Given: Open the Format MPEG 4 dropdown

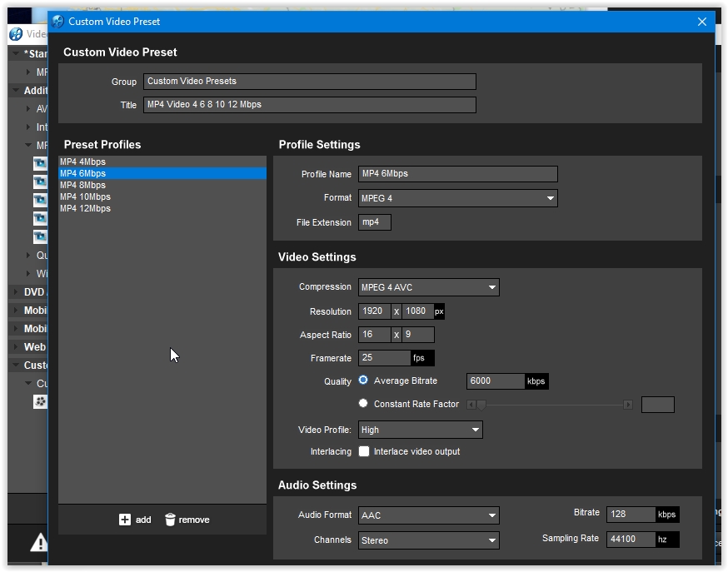Looking at the screenshot, I should point(550,198).
